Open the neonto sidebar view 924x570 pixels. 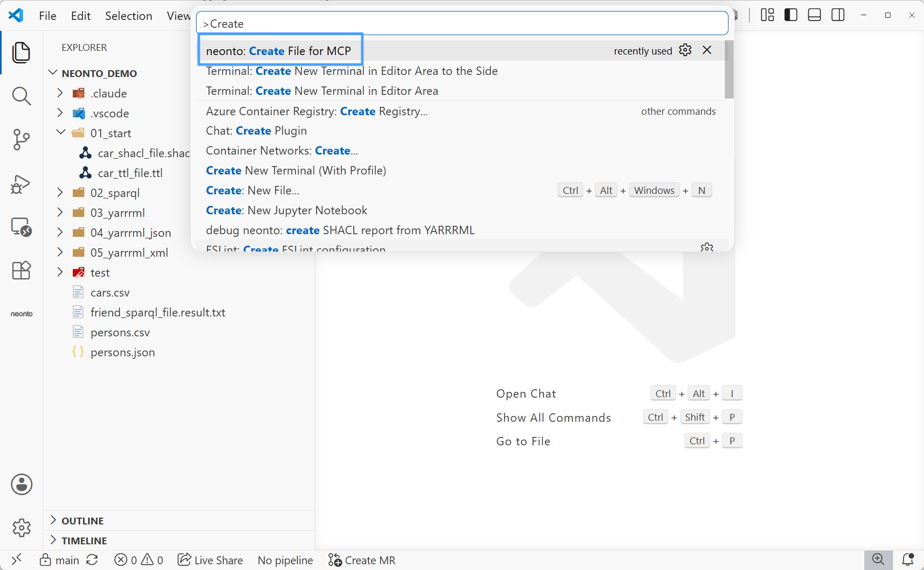pyautogui.click(x=21, y=314)
